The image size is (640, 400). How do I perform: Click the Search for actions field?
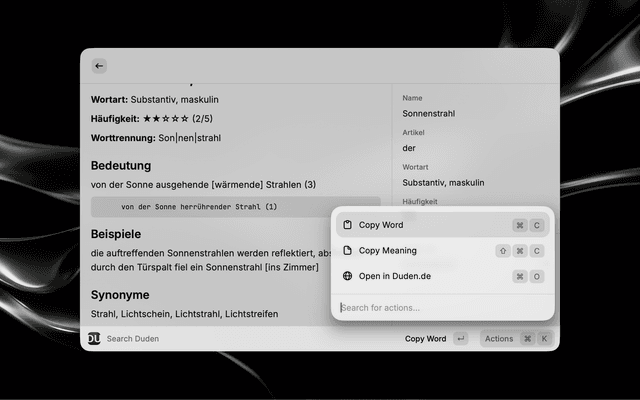tap(440, 307)
